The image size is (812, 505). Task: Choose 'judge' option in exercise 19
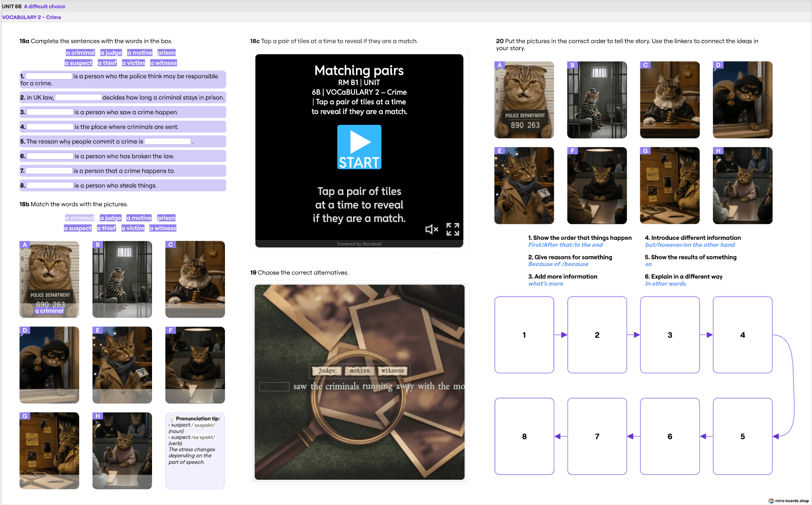coord(326,371)
